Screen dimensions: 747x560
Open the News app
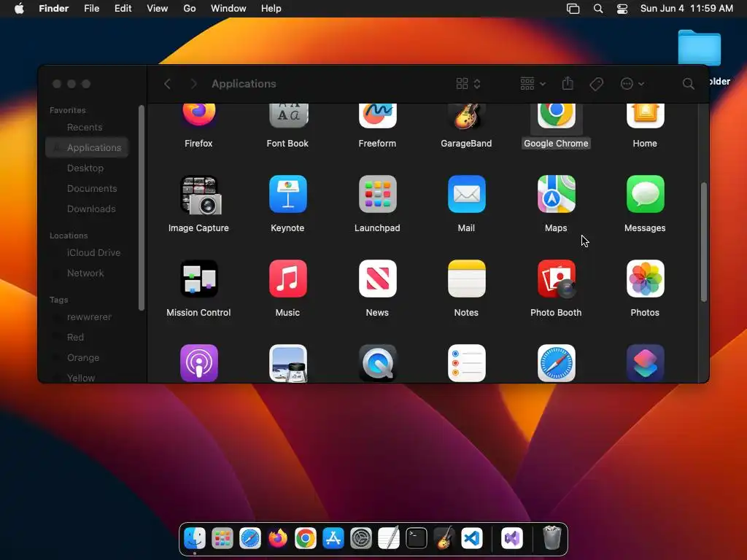pos(377,279)
